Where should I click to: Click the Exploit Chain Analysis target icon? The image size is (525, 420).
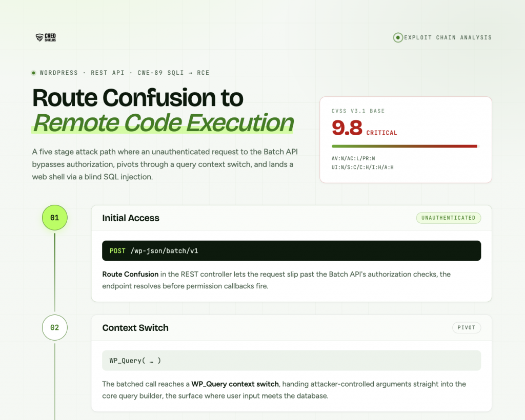tap(398, 37)
